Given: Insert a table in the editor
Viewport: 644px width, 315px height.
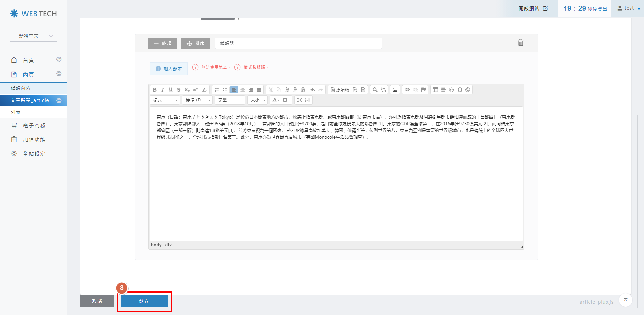Looking at the screenshot, I should point(435,90).
